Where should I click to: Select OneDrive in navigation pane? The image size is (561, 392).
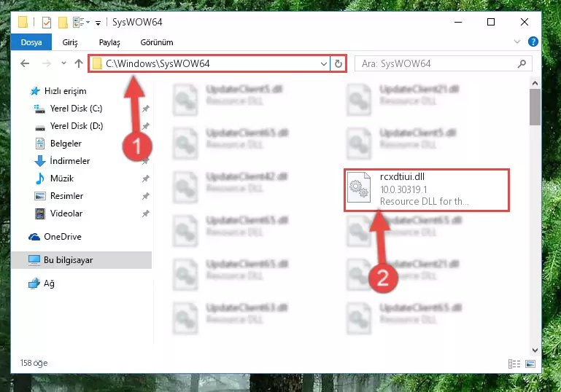(55, 237)
